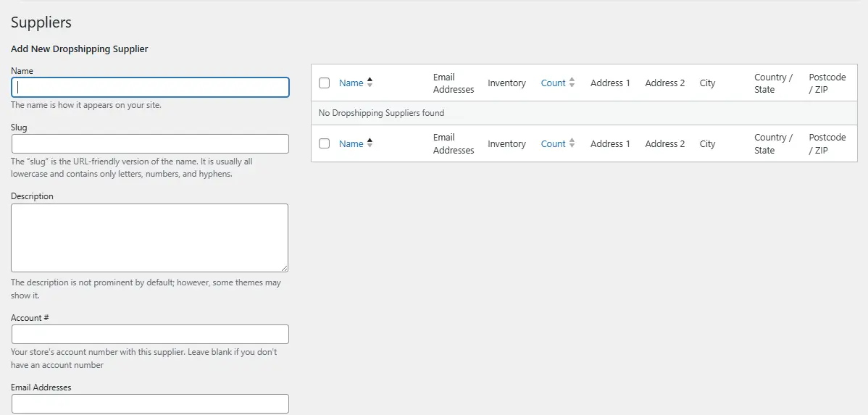Click the header 'City' column label

point(707,83)
